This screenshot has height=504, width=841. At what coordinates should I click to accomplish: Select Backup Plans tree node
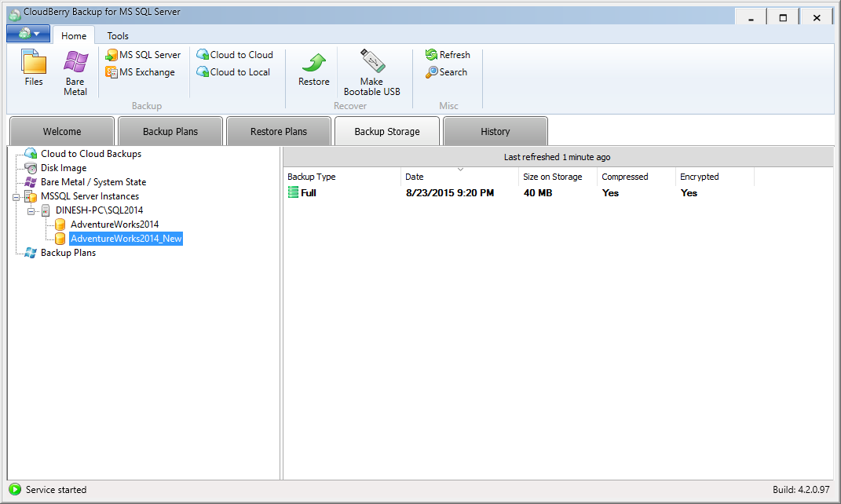pos(68,253)
